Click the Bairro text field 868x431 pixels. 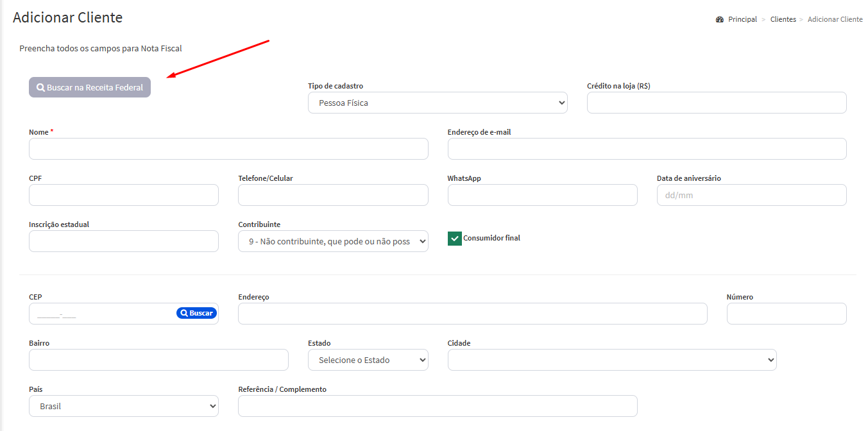158,360
